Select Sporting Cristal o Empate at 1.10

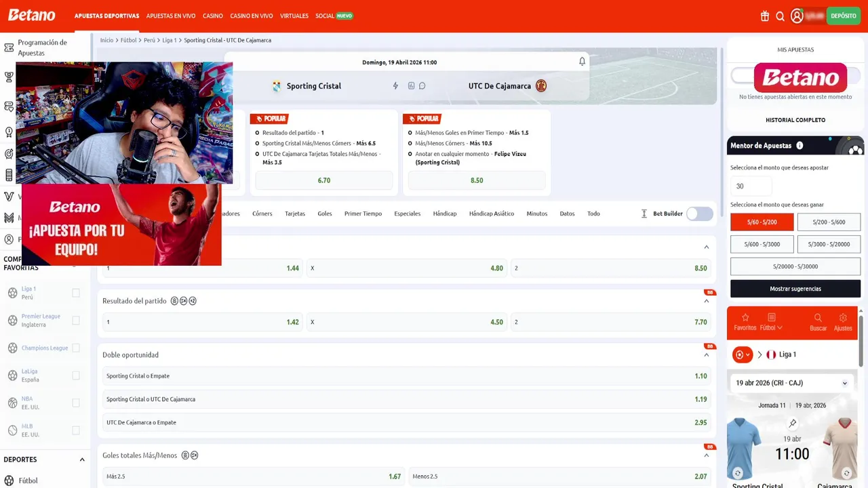(406, 376)
